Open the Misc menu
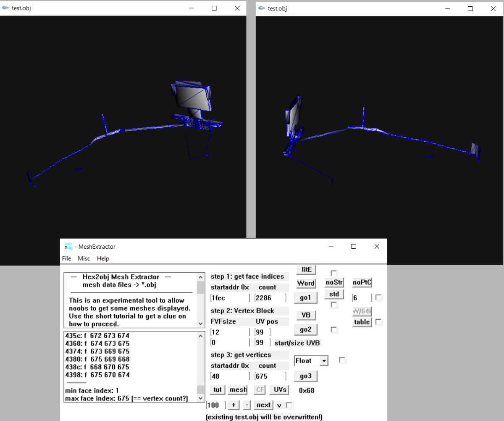504x421 pixels. 84,258
